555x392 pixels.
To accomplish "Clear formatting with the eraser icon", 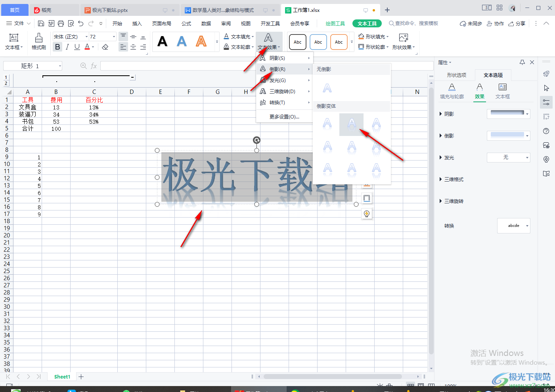I will [105, 47].
